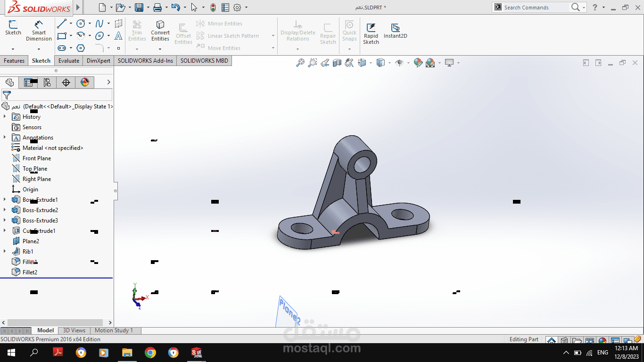This screenshot has width=644, height=362.
Task: Open the Windows Start menu
Action: (x=11, y=353)
